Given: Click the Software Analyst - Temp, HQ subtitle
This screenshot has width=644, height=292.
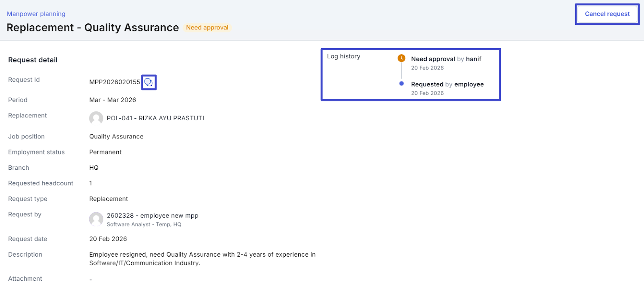Looking at the screenshot, I should coord(144,224).
